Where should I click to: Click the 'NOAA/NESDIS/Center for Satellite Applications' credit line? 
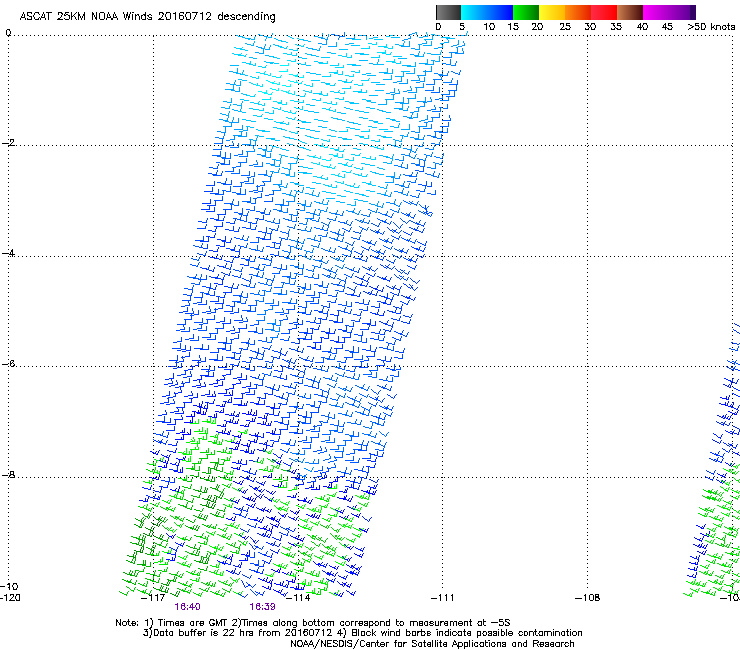click(432, 644)
